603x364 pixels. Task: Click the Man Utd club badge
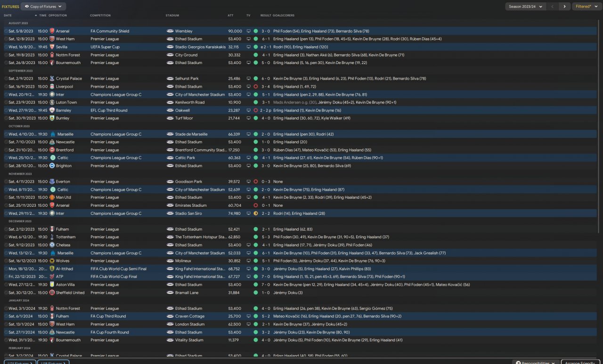click(x=52, y=197)
